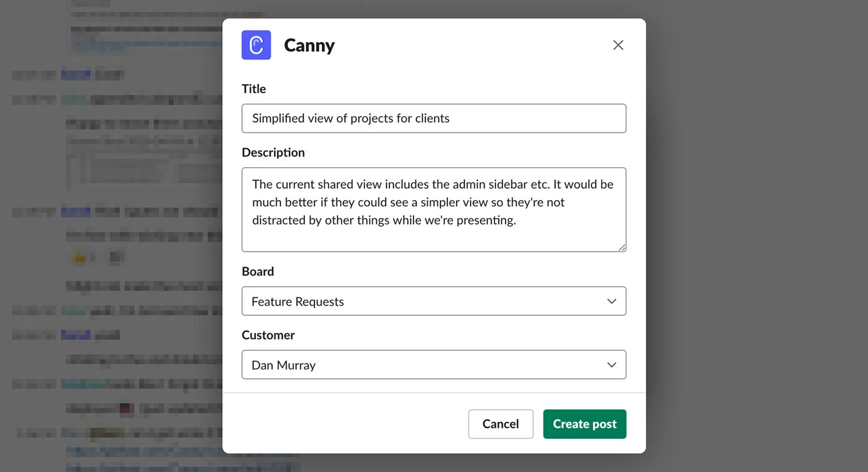Screen dimensions: 868x472
Task: Close the Canny dialog with the X
Action: pyautogui.click(x=618, y=45)
